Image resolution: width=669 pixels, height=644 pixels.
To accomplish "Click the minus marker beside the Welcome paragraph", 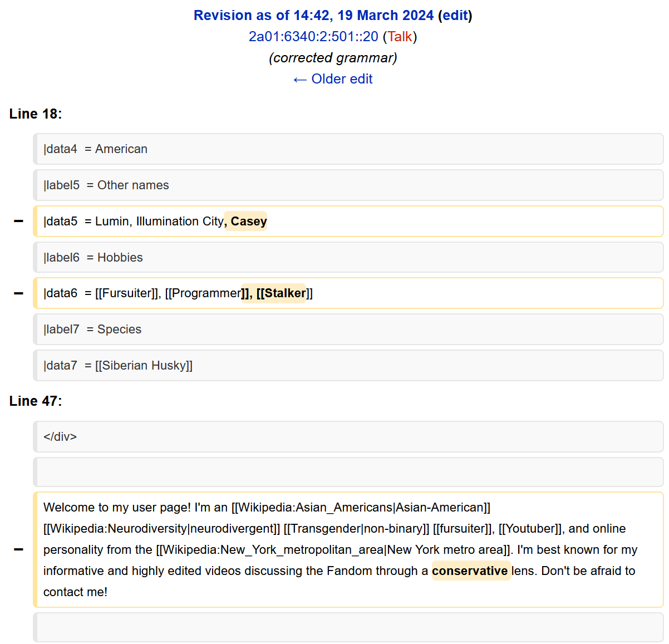I will pyautogui.click(x=18, y=550).
